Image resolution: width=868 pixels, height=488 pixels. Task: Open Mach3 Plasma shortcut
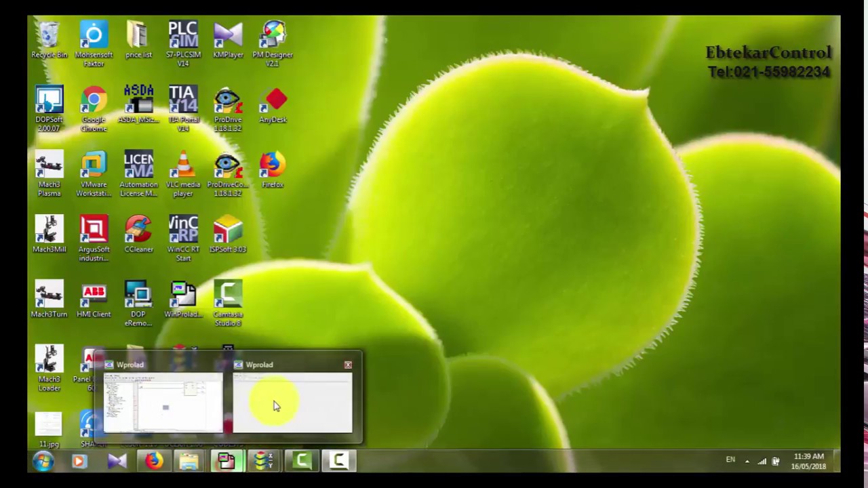coord(49,174)
